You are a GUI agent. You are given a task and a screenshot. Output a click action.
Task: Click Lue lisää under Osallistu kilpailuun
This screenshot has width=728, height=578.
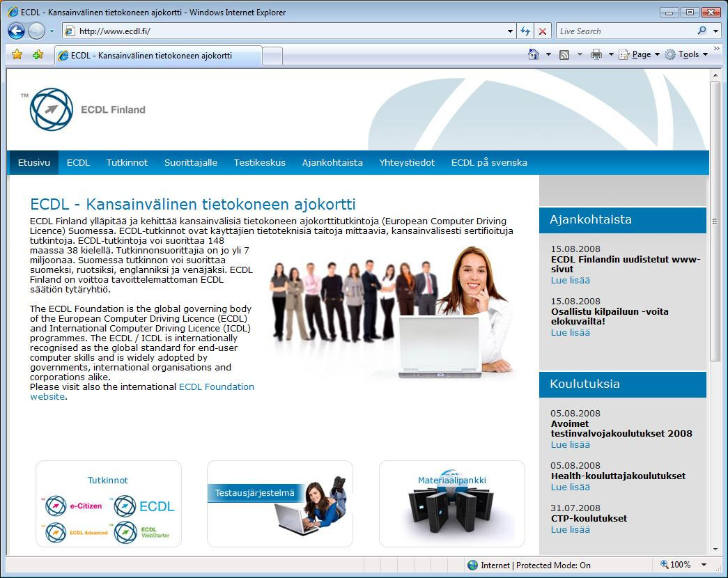(570, 332)
